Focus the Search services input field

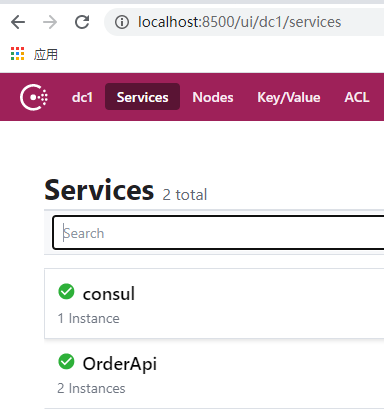coord(218,232)
